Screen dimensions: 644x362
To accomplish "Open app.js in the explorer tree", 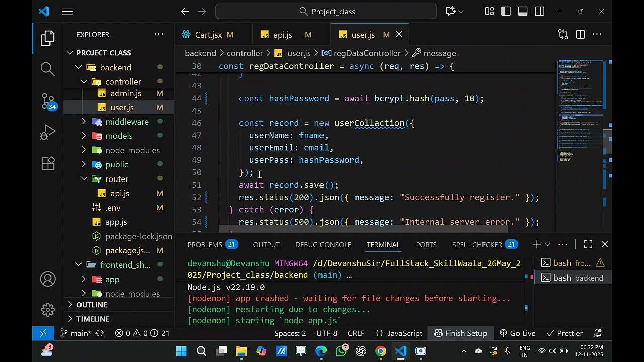I will pyautogui.click(x=119, y=222).
